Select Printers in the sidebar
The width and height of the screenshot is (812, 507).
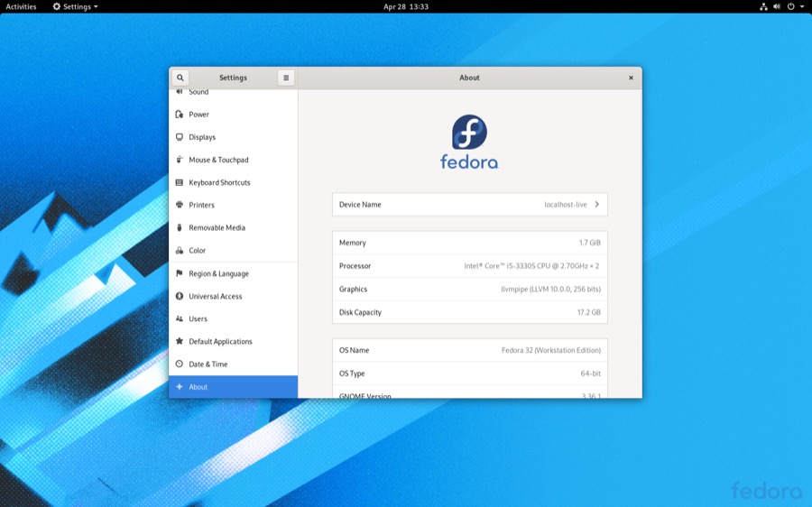233,205
